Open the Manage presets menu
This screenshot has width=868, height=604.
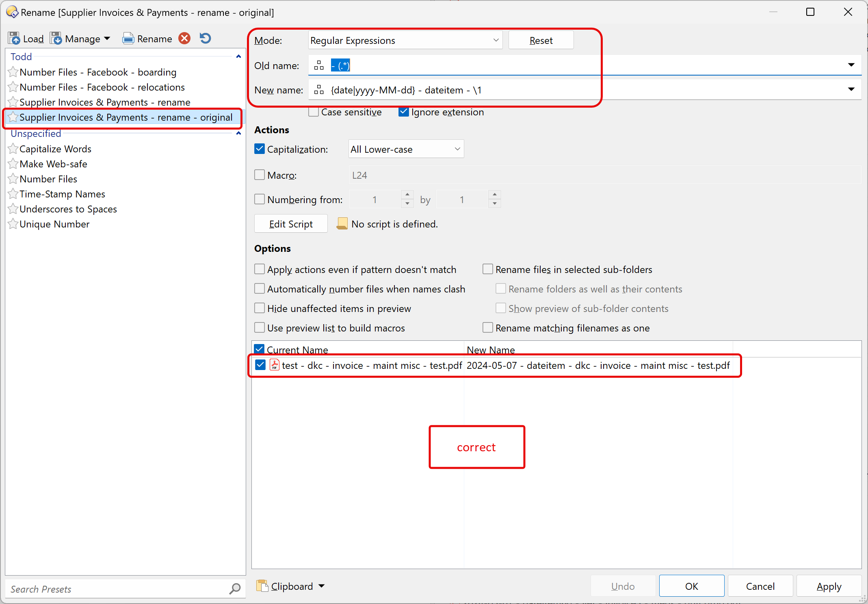coord(80,39)
